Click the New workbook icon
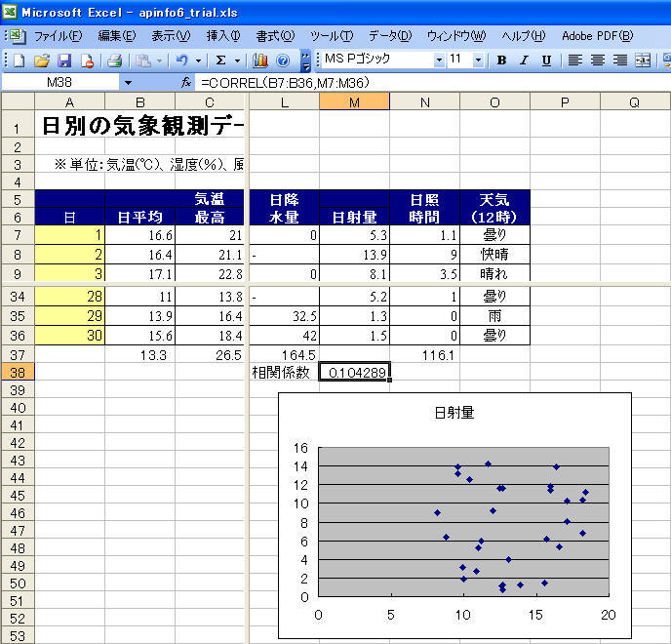671x644 pixels. click(19, 60)
